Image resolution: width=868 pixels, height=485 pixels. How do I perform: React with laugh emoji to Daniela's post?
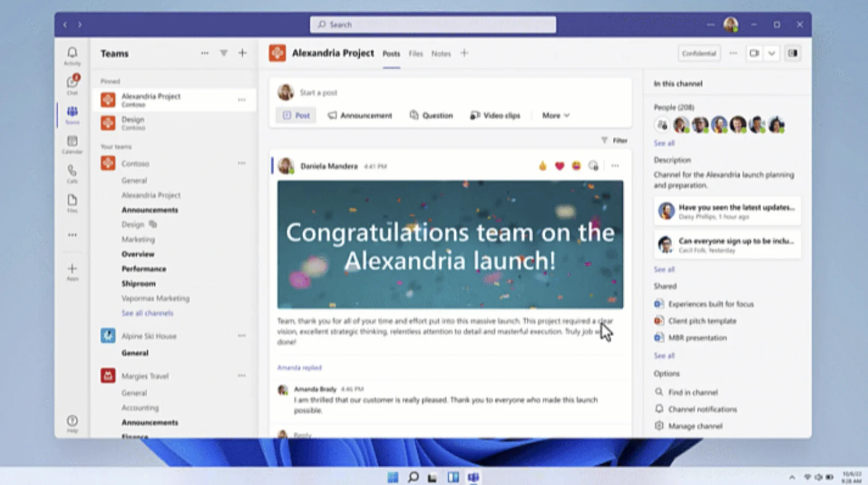[x=576, y=166]
